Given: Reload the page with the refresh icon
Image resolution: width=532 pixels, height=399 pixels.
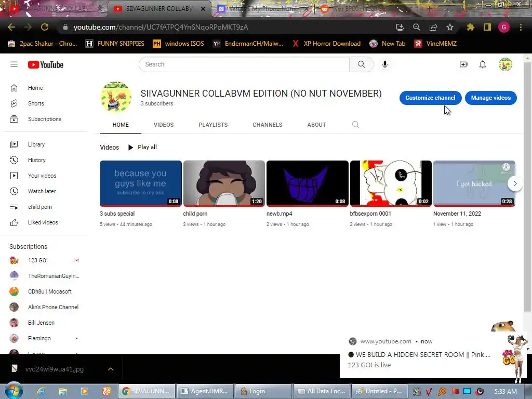Looking at the screenshot, I should [x=45, y=27].
